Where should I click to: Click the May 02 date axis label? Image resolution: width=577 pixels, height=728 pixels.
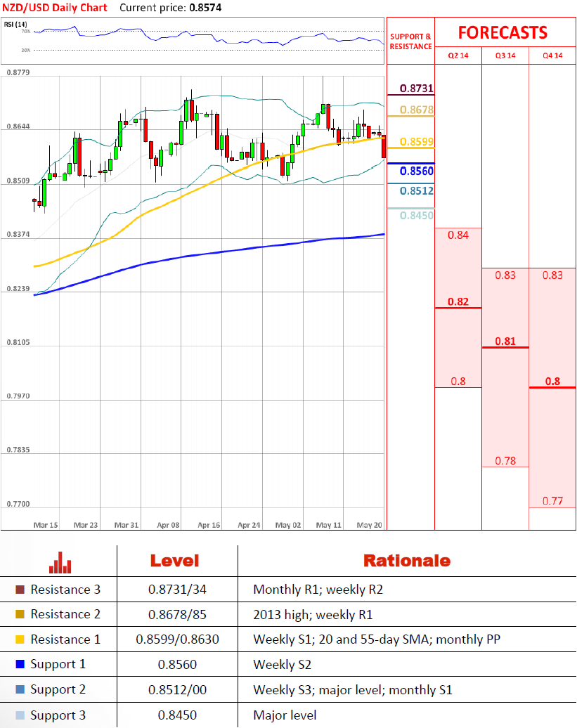click(x=288, y=525)
